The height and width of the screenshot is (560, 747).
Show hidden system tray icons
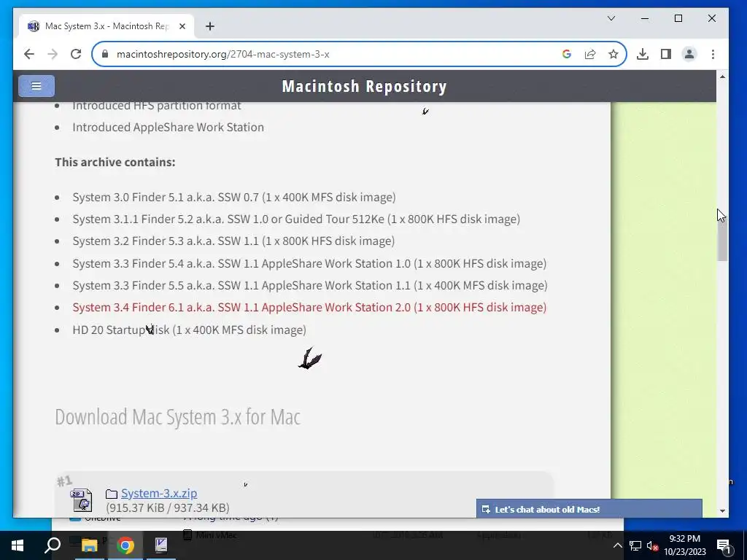point(617,545)
